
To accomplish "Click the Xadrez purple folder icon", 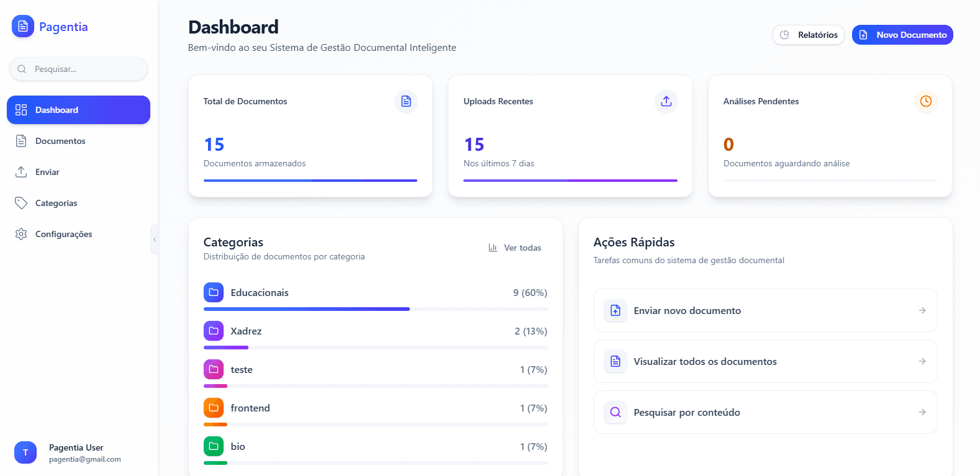I will coord(214,331).
